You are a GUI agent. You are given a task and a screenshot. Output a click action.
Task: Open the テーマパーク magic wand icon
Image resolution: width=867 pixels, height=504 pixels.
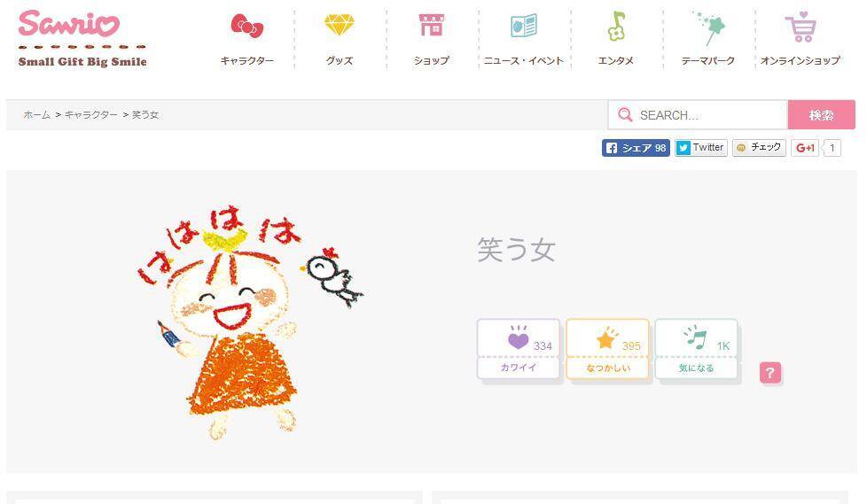click(708, 27)
